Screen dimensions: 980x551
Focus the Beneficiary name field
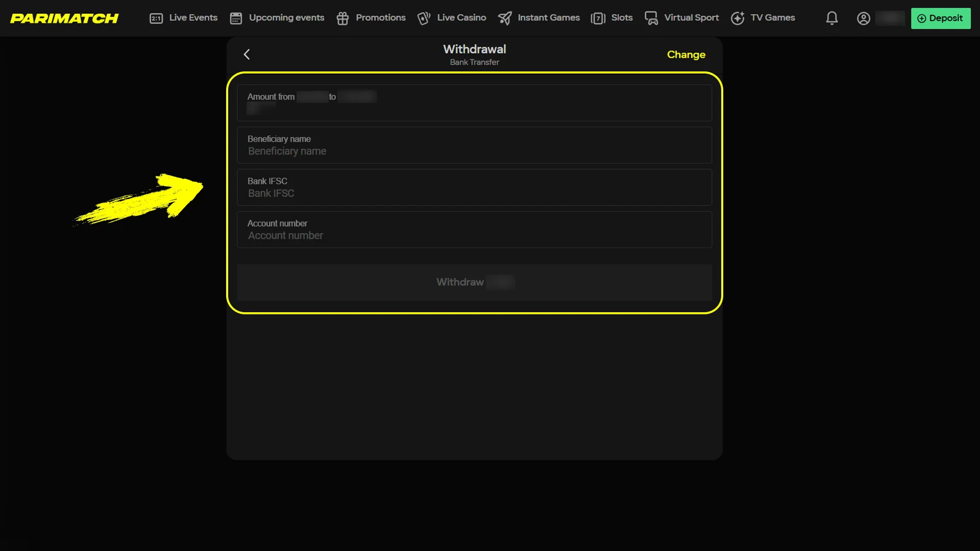pos(474,151)
